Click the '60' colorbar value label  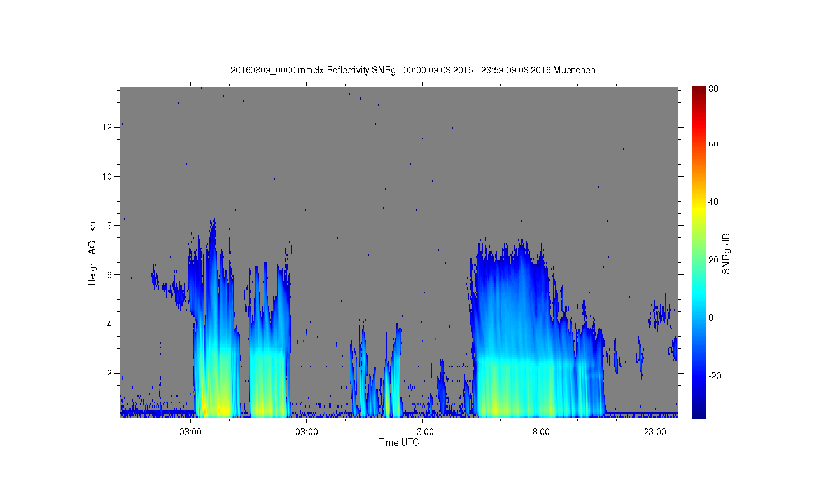pos(713,144)
